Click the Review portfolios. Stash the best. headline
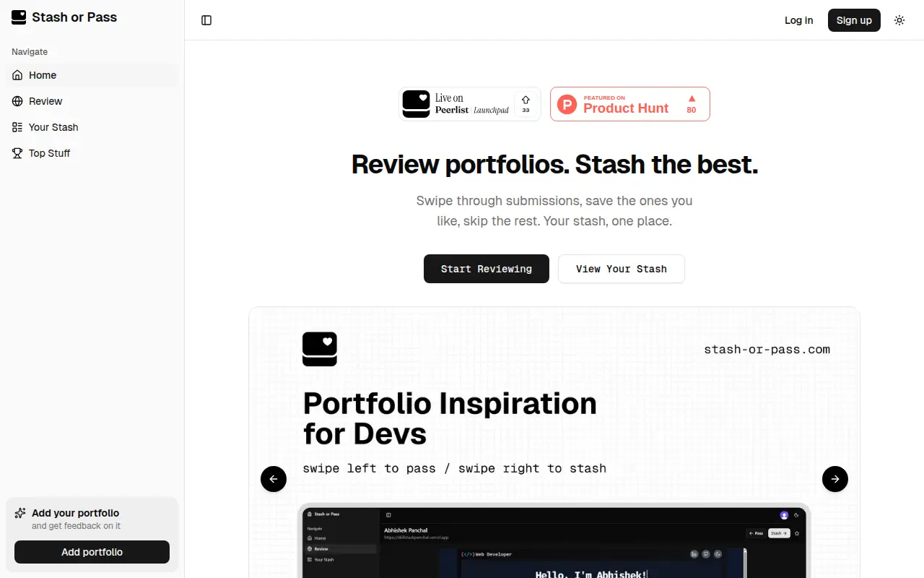The image size is (924, 578). (x=554, y=165)
